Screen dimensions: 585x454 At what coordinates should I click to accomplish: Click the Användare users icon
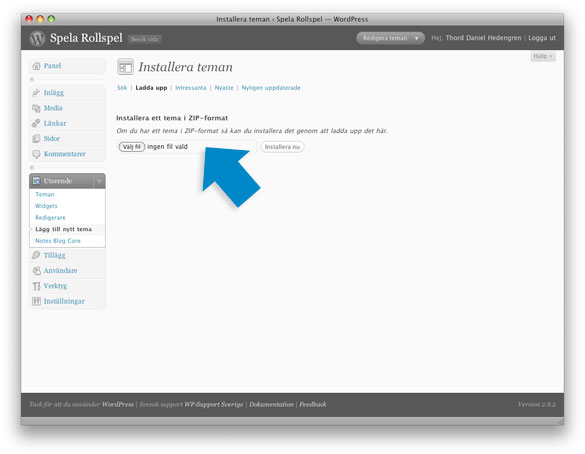click(36, 270)
